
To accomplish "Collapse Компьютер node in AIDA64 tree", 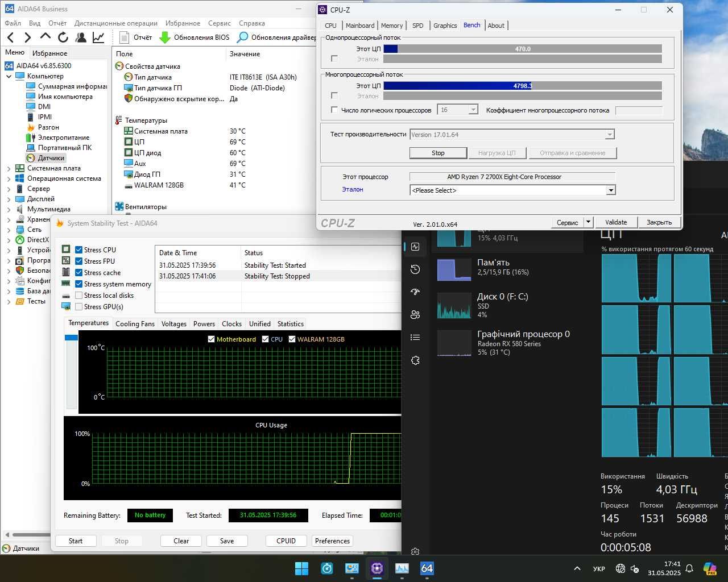I will click(9, 76).
